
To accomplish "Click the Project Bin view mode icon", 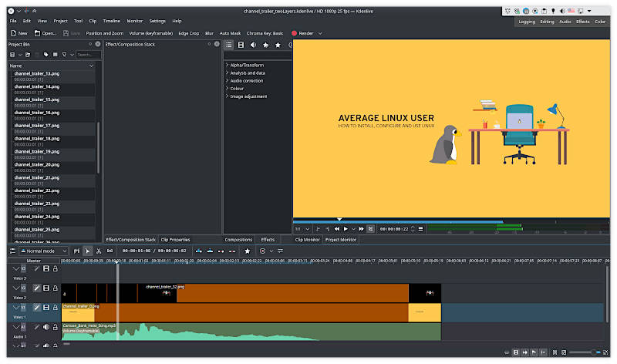I will click(x=56, y=55).
